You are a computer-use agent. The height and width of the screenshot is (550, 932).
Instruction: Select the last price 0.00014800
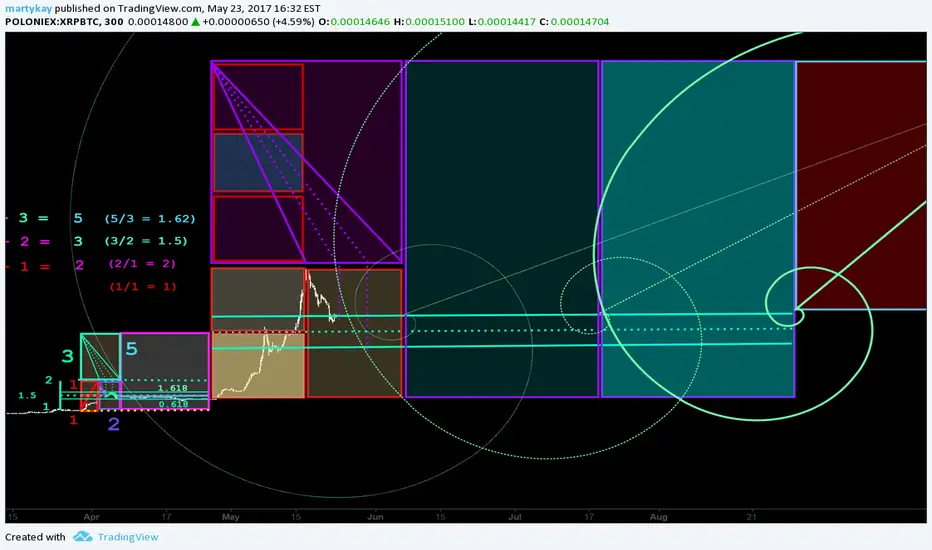point(158,21)
